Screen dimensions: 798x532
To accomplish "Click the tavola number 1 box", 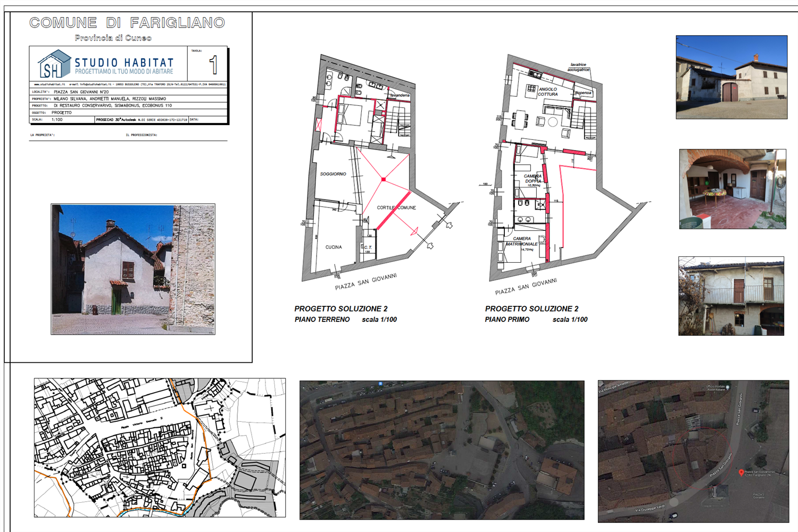I will (x=207, y=64).
